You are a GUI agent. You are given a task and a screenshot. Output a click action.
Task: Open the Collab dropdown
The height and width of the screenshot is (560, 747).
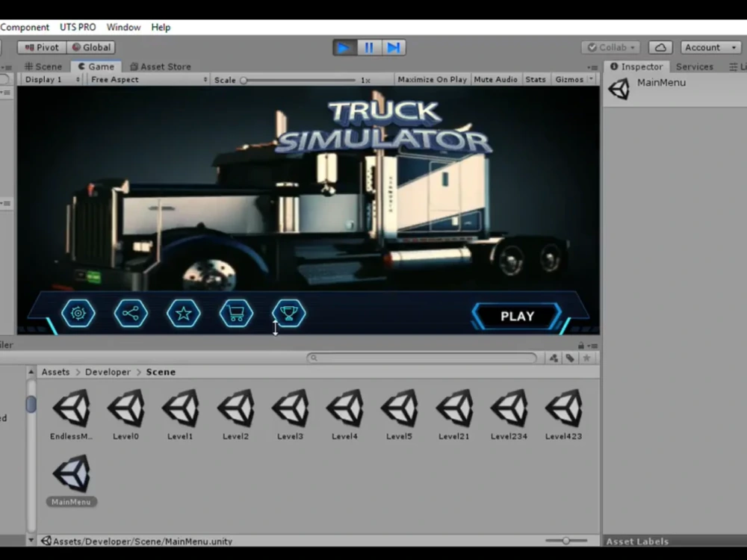[611, 47]
